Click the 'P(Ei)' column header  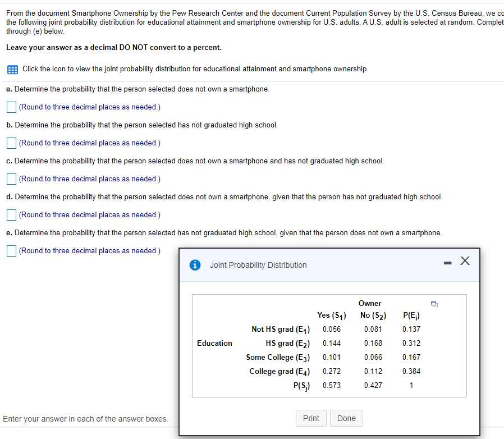coord(411,315)
